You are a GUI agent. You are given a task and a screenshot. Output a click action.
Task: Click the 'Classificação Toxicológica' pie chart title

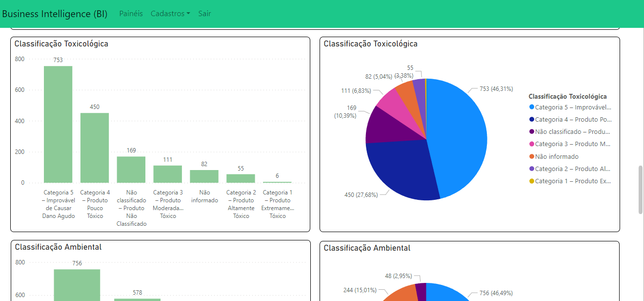(x=371, y=44)
